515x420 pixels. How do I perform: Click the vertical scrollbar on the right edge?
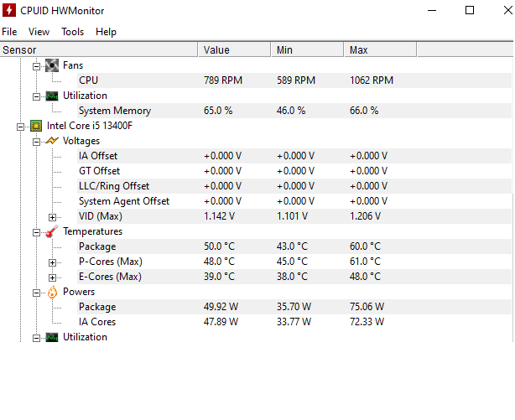point(513,266)
